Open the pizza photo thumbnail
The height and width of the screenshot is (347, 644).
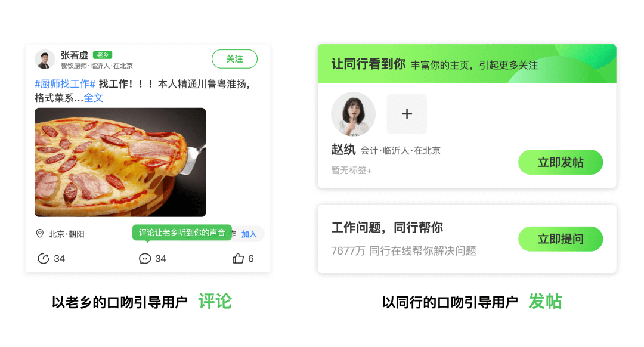click(x=120, y=162)
